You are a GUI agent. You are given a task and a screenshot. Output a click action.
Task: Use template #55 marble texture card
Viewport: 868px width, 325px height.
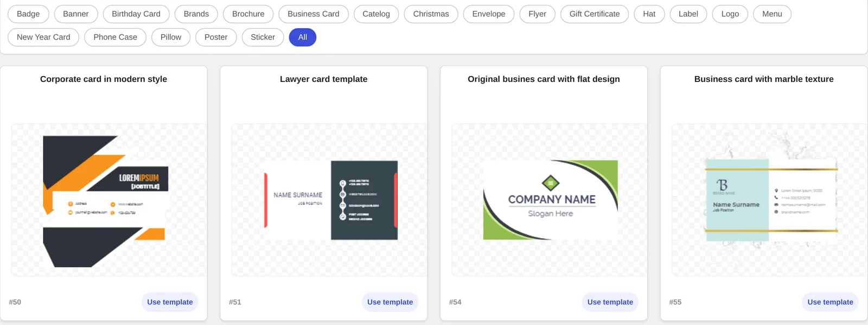[830, 302]
